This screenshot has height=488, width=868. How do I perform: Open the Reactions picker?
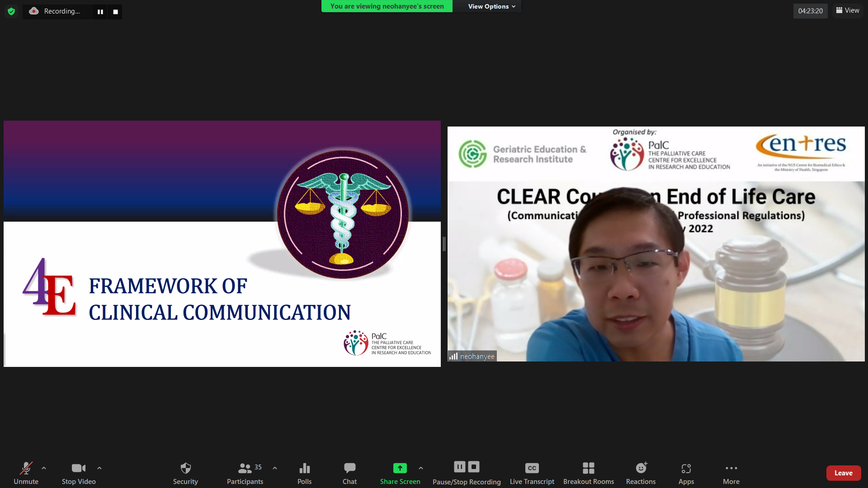641,472
